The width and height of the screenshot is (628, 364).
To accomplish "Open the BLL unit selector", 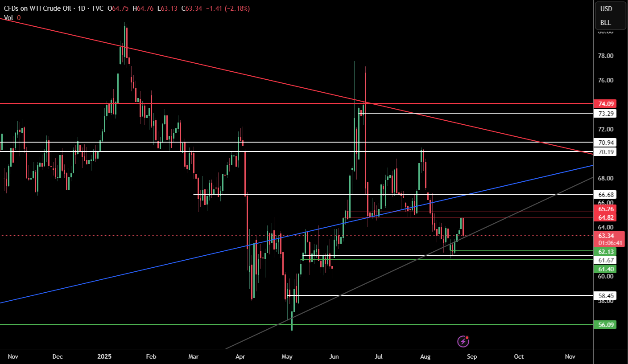I will [605, 23].
